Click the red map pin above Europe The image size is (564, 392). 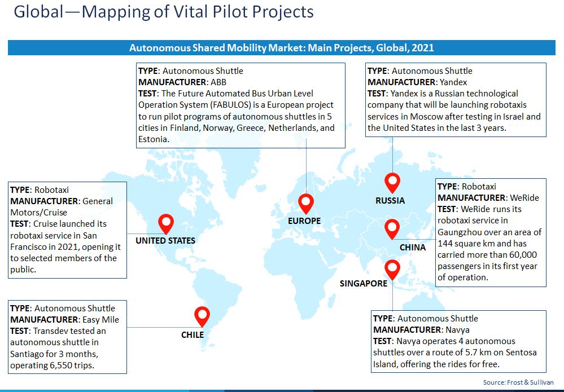306,204
